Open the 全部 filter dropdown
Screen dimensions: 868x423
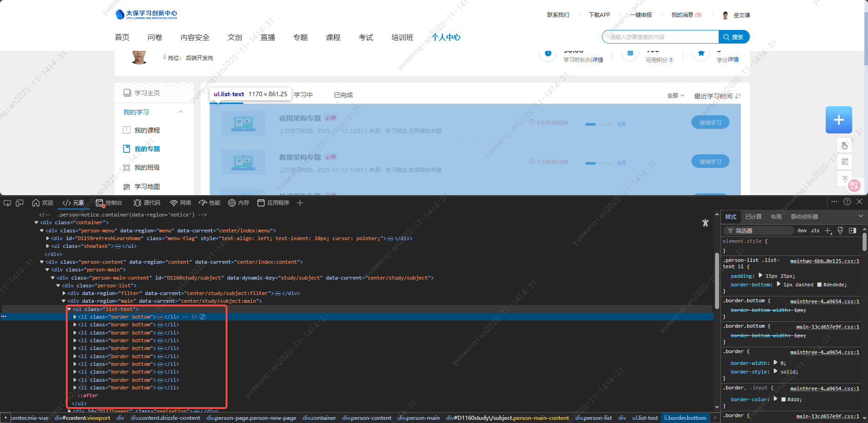coord(676,95)
